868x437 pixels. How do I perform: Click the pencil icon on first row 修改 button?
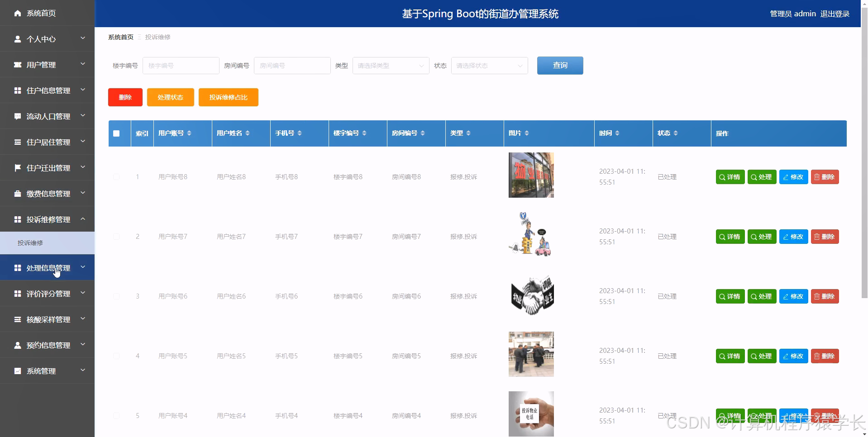(787, 177)
